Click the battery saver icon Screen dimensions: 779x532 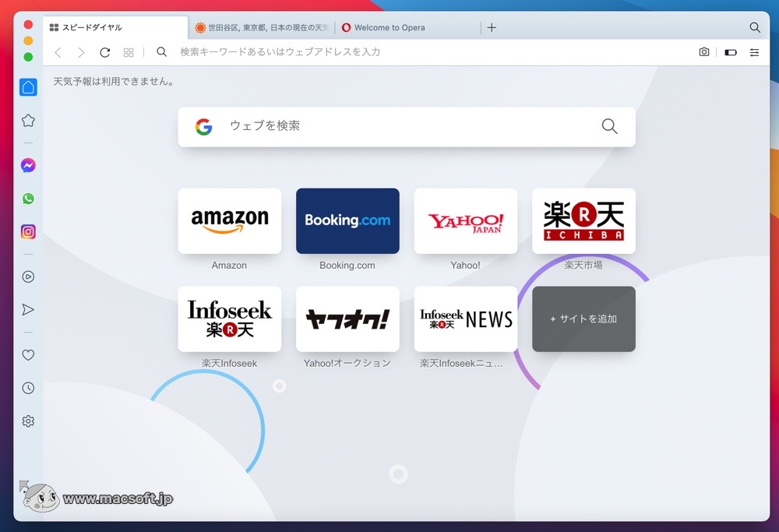click(x=731, y=52)
